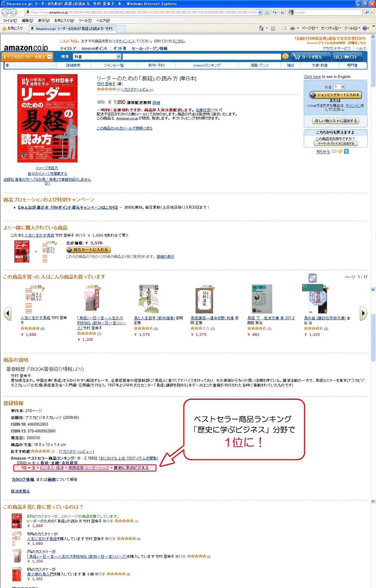Open the 和書 search category dropdown
Viewport: 376px width, 588px height.
click(x=97, y=56)
